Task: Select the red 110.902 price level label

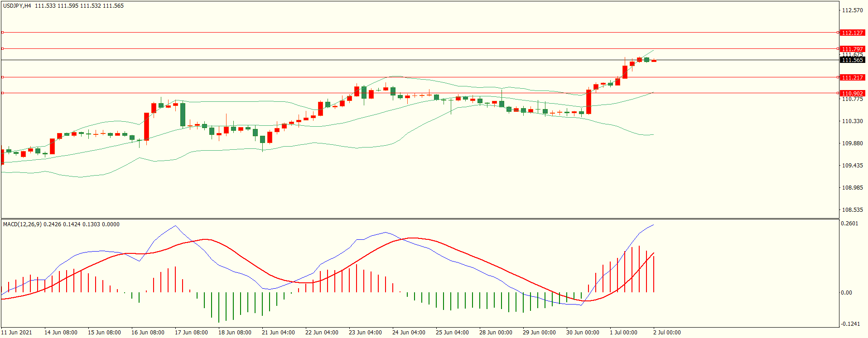Action: pyautogui.click(x=852, y=93)
